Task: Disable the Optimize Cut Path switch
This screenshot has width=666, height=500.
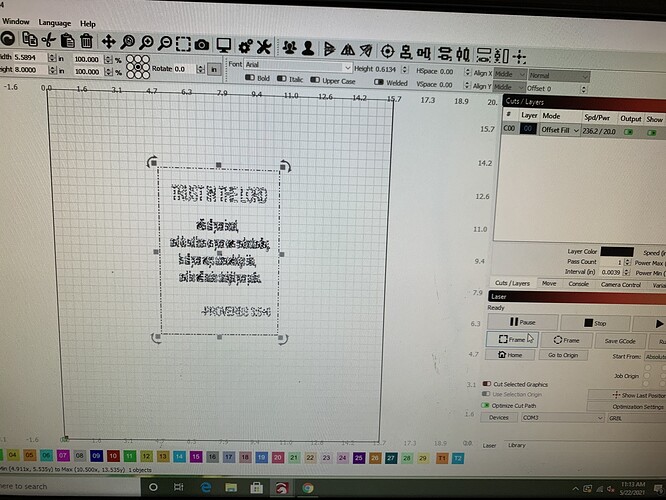Action: (x=485, y=405)
